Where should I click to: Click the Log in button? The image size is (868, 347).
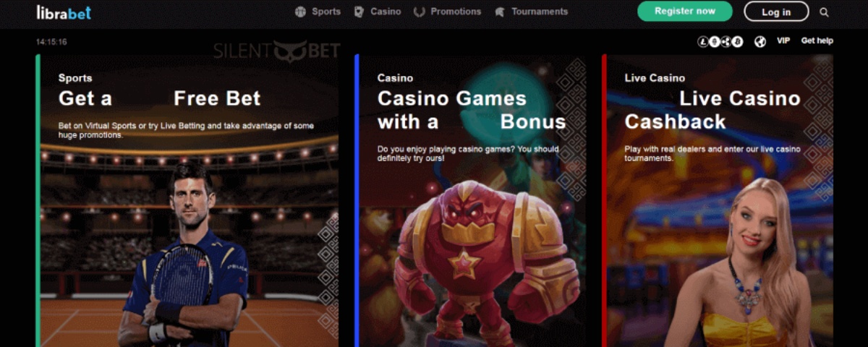(776, 12)
